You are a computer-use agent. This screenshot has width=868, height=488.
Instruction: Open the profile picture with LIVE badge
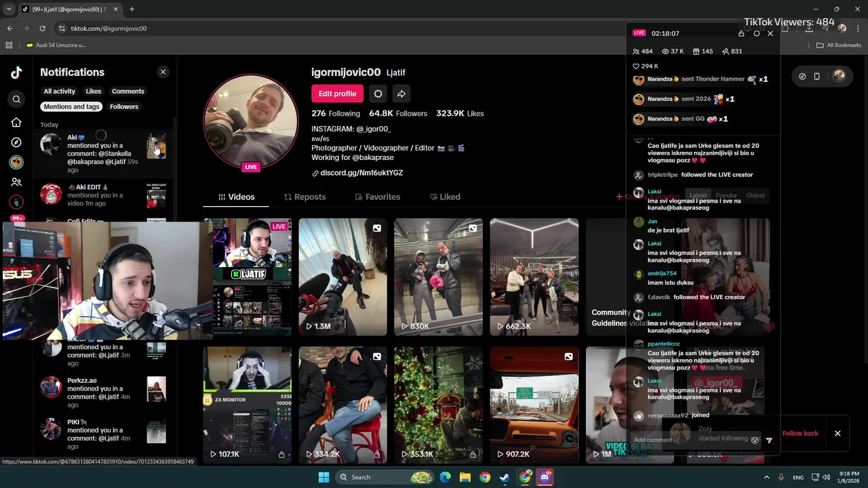point(251,122)
